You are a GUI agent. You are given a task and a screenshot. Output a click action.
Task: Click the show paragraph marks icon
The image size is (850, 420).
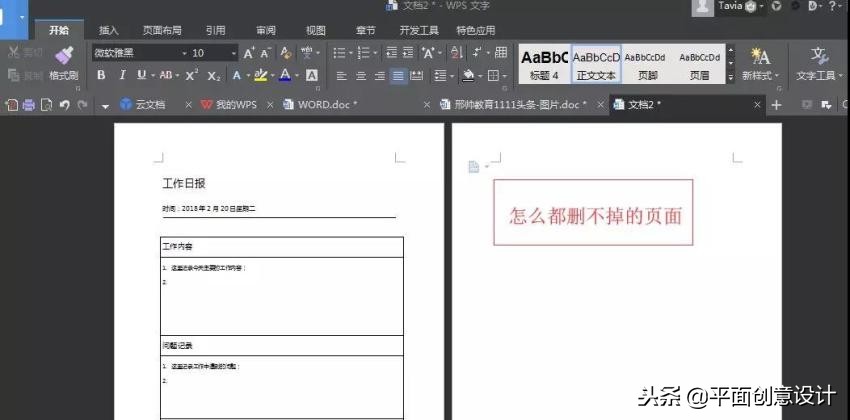(x=477, y=53)
